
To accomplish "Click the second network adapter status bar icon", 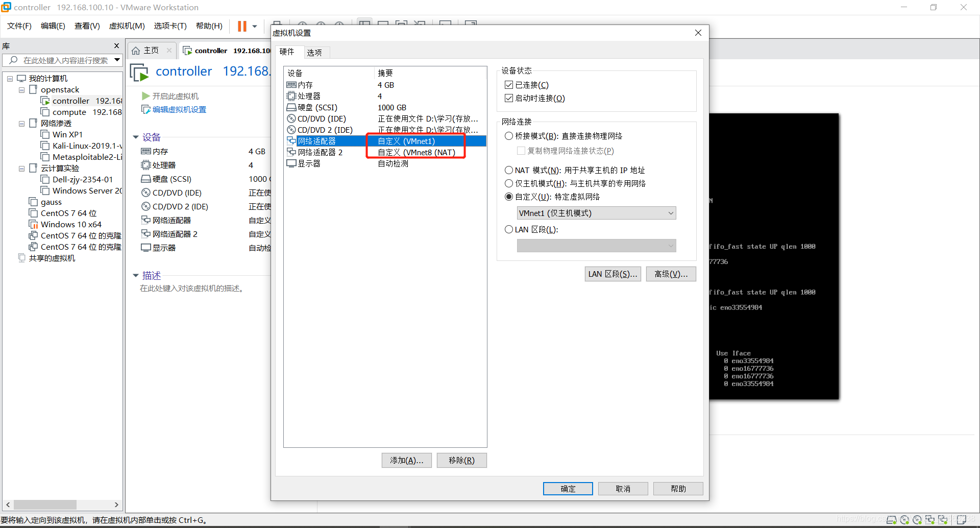I will tap(943, 520).
